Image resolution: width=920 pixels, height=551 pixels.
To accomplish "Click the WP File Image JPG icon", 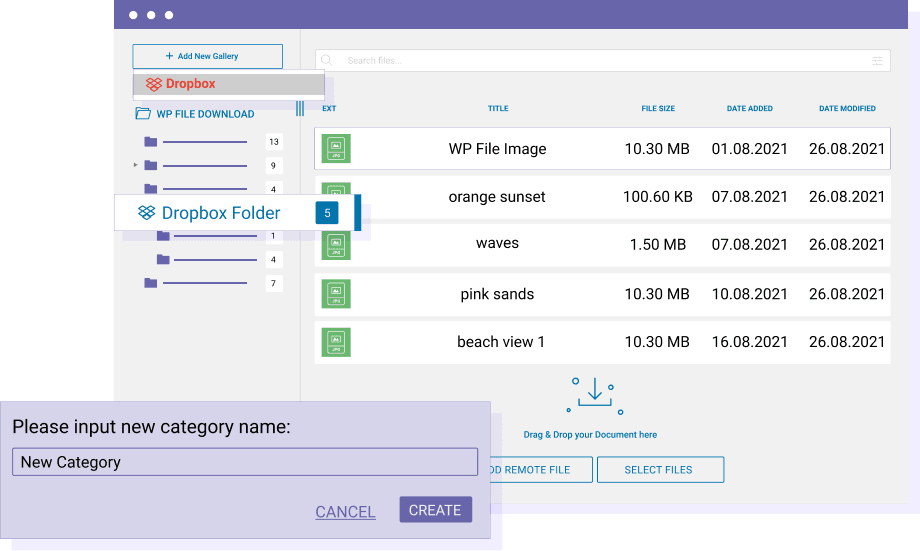I will click(x=336, y=149).
